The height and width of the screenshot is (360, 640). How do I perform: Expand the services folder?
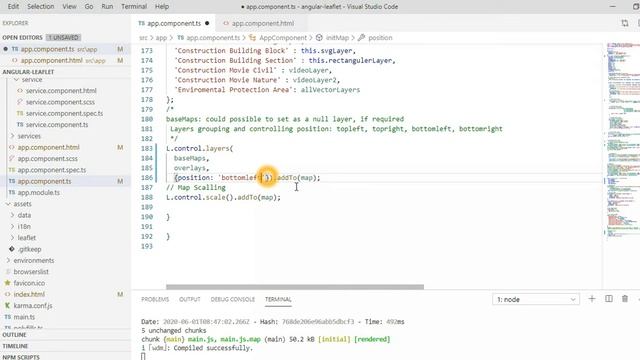29,136
